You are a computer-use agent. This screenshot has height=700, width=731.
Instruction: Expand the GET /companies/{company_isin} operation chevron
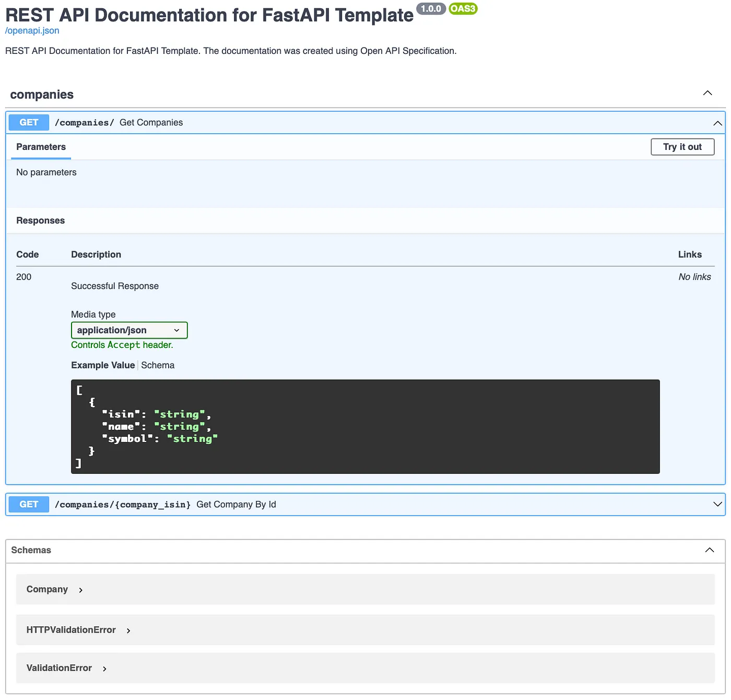(717, 505)
